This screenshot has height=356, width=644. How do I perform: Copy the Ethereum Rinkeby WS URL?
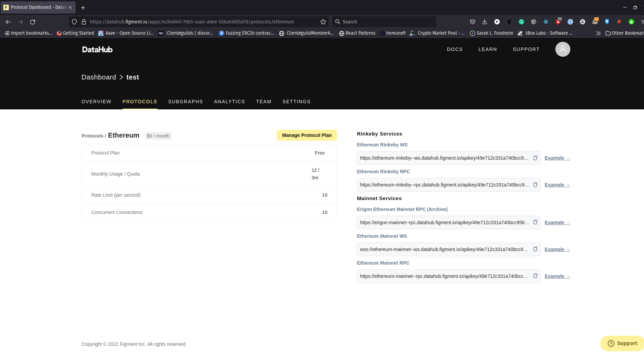[x=535, y=158]
